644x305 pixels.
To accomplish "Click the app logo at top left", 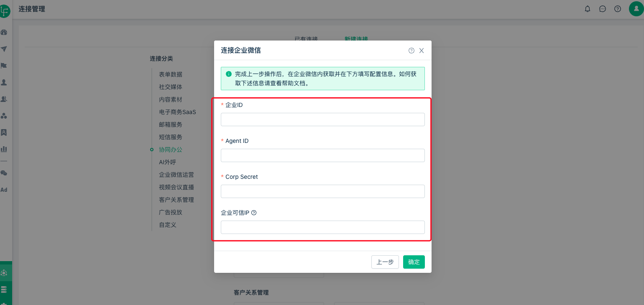I will 4,10.
